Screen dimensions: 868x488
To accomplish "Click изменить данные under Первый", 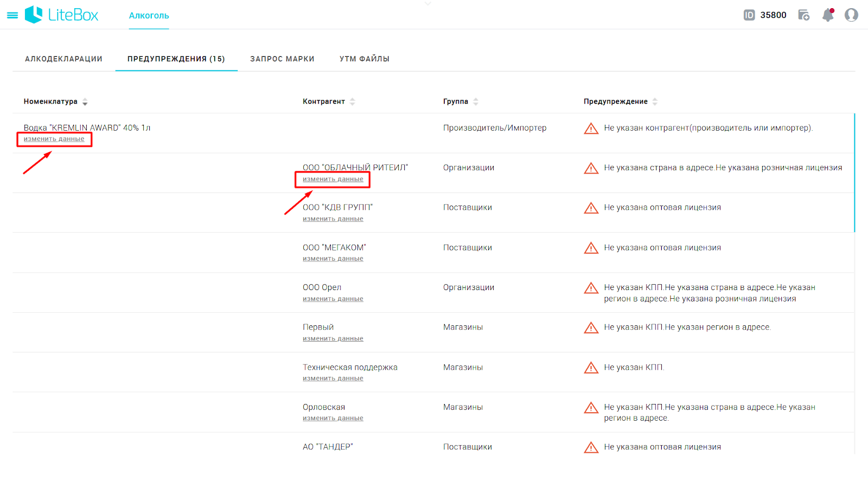I will click(333, 339).
